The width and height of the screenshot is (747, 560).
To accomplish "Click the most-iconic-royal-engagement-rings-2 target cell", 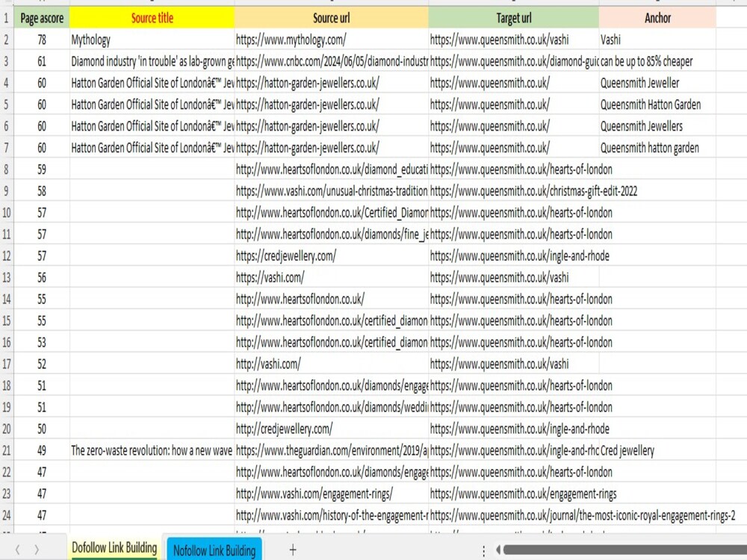I will tap(514, 515).
